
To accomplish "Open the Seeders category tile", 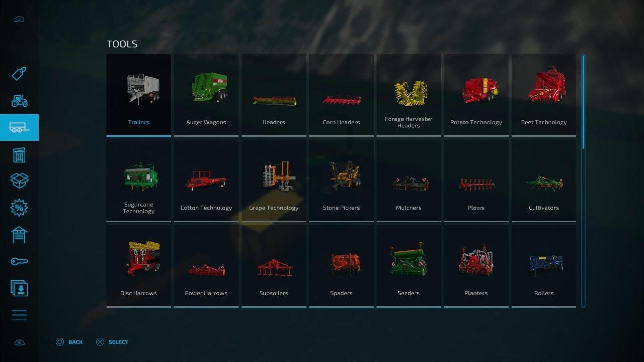I will pyautogui.click(x=409, y=266).
